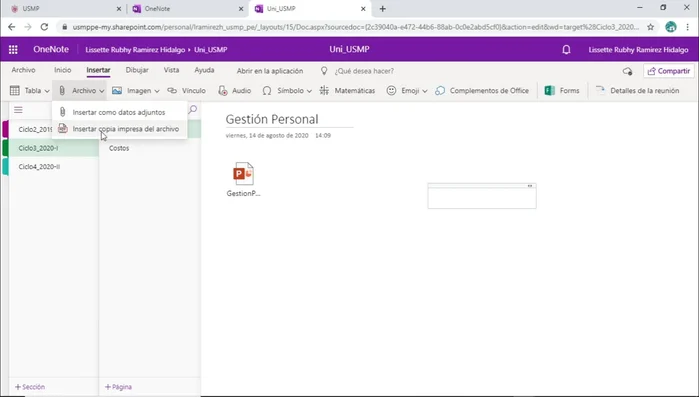The height and width of the screenshot is (397, 699).
Task: Click the Tabla grid icon
Action: tap(15, 90)
